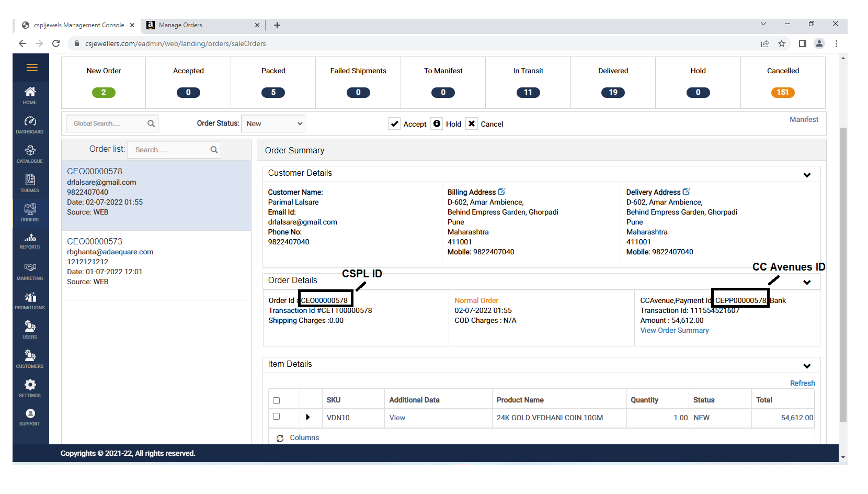Toggle select-all checkbox in item table header

[x=277, y=400]
